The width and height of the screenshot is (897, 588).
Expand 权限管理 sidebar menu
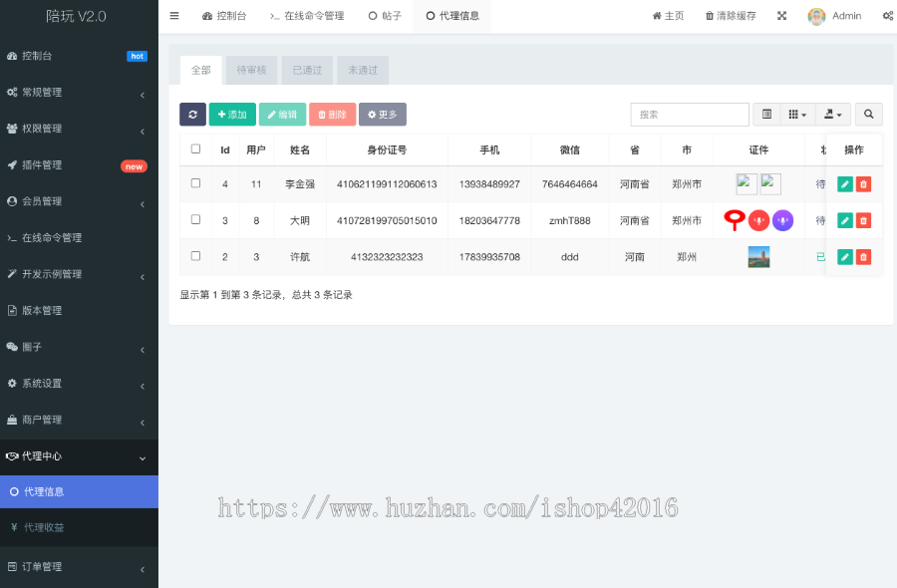(x=79, y=129)
